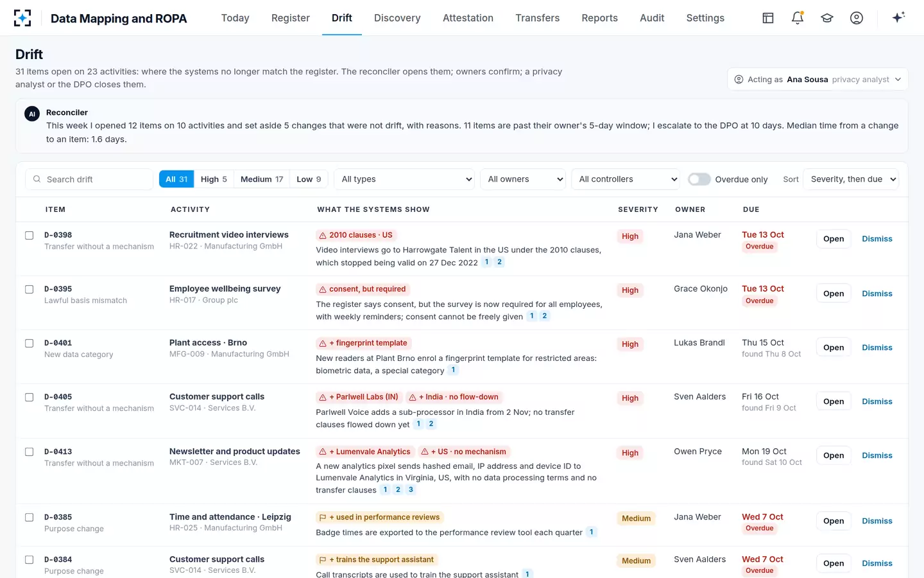Open the AI sparkle assistant icon

(898, 17)
